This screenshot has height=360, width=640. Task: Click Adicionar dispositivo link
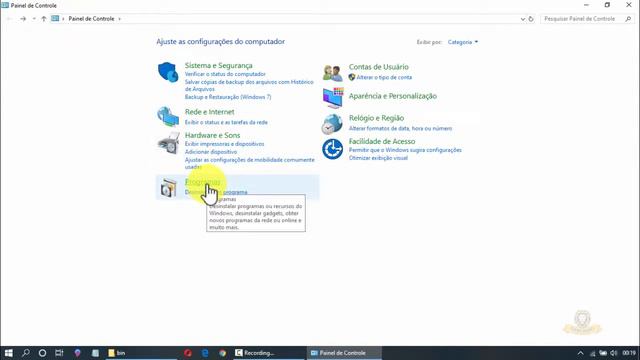coord(211,152)
